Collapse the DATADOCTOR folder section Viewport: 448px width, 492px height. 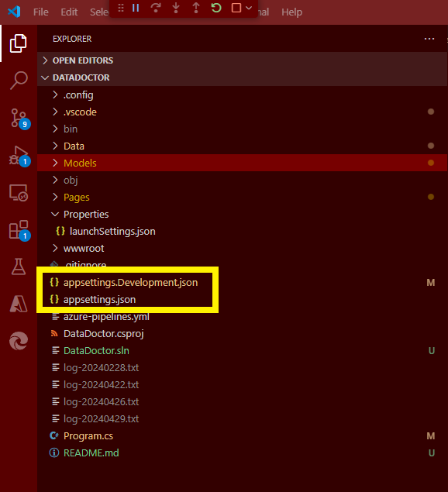(242, 77)
